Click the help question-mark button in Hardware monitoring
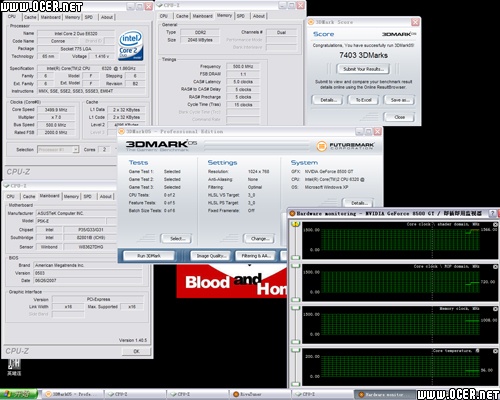The width and height of the screenshot is (500, 400). pos(492,213)
